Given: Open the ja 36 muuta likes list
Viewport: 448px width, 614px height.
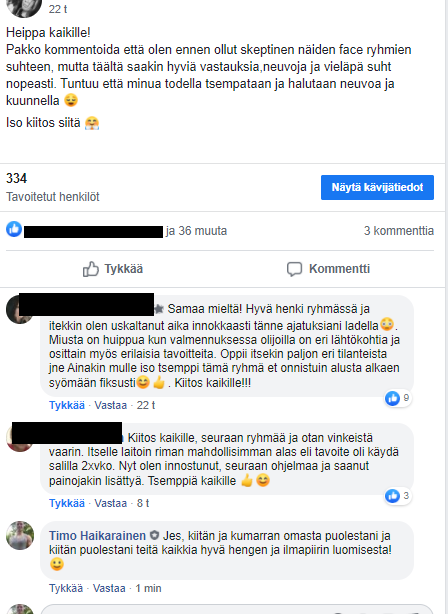Looking at the screenshot, I should [x=196, y=231].
